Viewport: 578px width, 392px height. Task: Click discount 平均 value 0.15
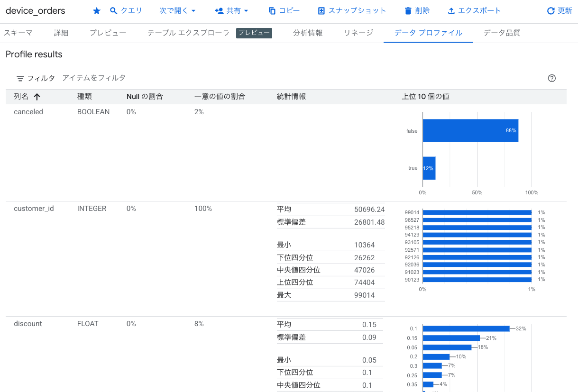click(369, 325)
